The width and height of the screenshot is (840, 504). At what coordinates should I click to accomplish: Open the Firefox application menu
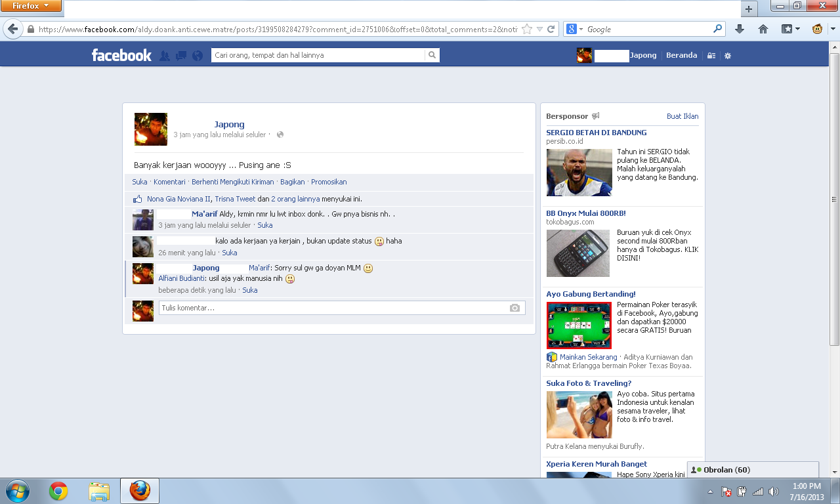pos(31,6)
